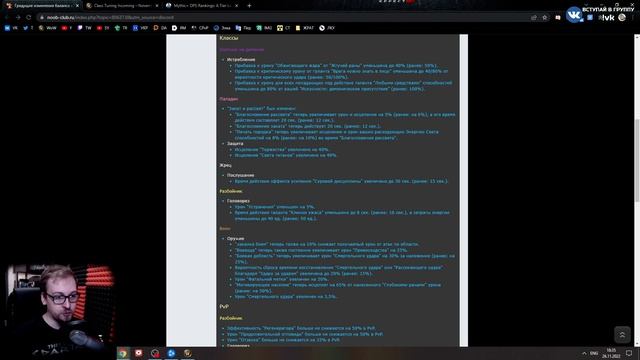Open the Windows notification center
640x360 pixels.
point(629,353)
